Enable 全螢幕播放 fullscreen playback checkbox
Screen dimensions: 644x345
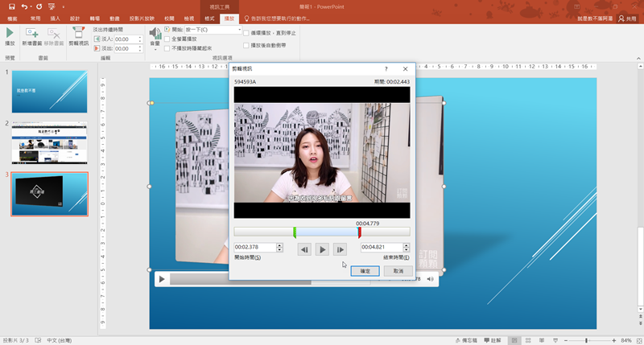click(x=167, y=39)
